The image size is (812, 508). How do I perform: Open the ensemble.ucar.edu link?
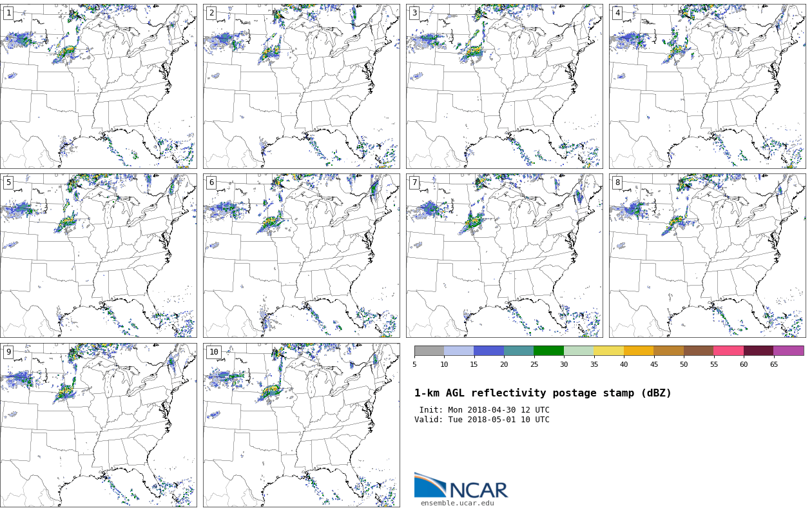(x=457, y=503)
